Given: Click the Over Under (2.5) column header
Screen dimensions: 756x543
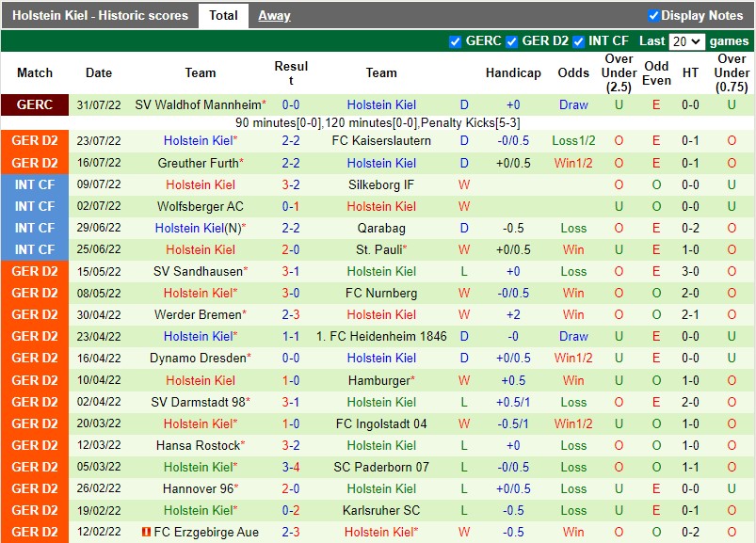Looking at the screenshot, I should coord(619,72).
